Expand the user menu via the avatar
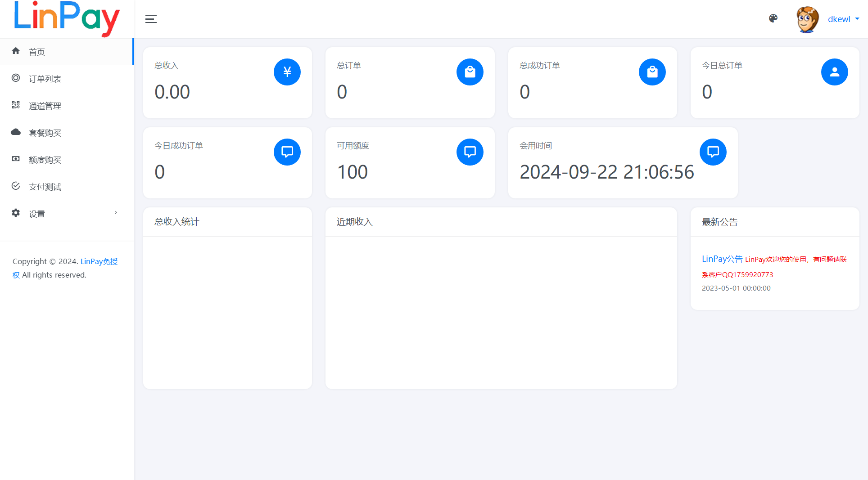Image resolution: width=868 pixels, height=480 pixels. click(x=807, y=19)
